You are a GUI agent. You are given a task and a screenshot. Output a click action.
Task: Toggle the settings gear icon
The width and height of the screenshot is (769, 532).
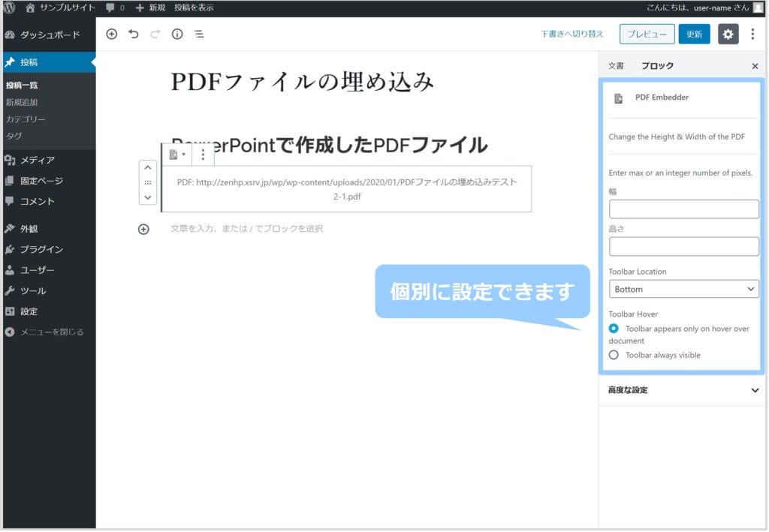728,34
